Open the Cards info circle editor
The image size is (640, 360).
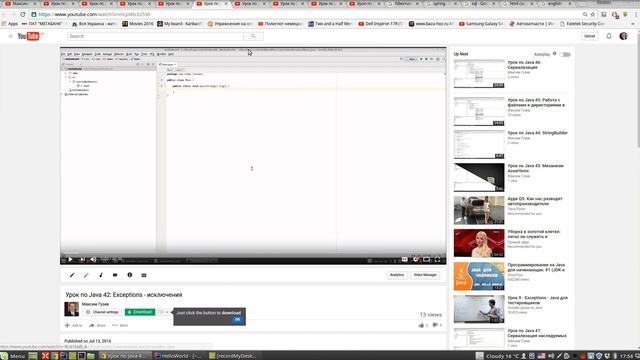pos(129,275)
